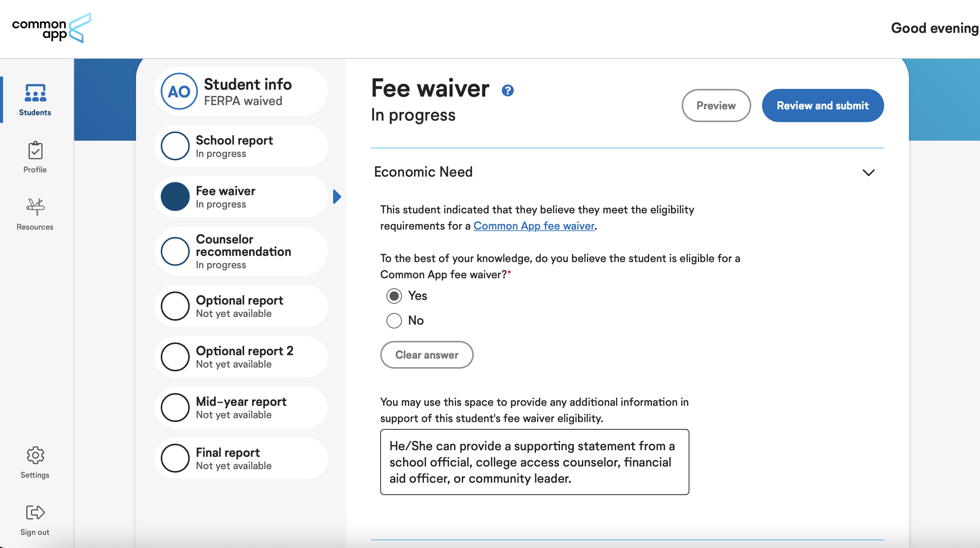
Task: Click the fee waiver help question mark icon
Action: click(507, 90)
